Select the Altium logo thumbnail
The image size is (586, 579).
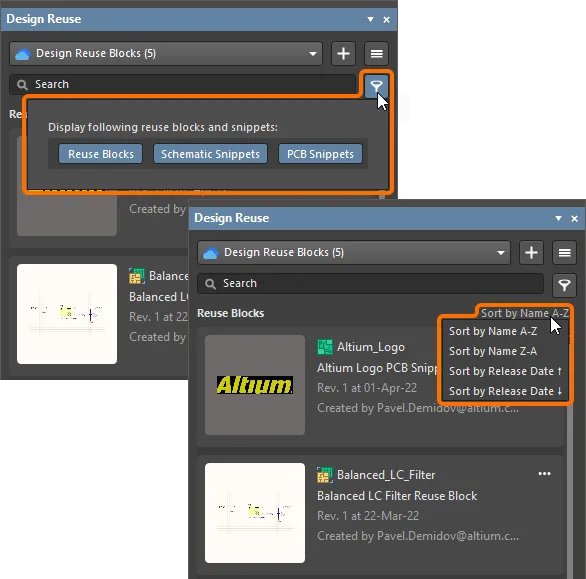pyautogui.click(x=255, y=385)
